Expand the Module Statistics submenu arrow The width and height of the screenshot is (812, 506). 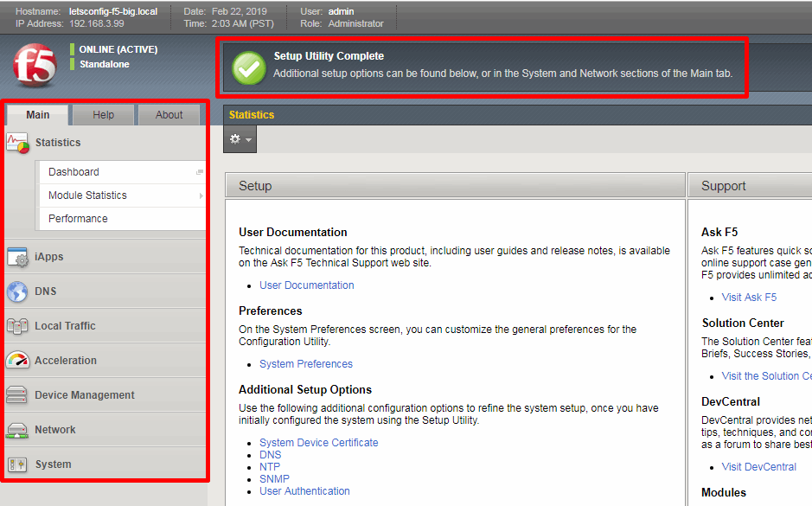[x=201, y=195]
